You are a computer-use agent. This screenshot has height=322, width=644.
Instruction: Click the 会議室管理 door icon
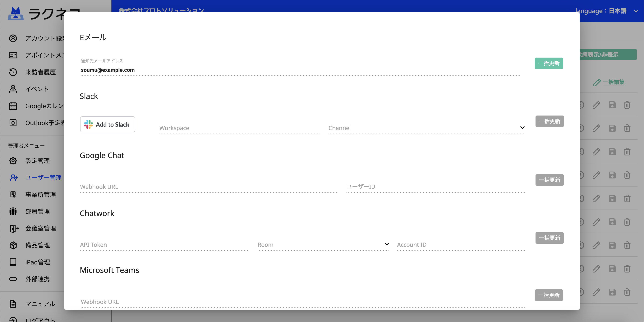[14, 228]
